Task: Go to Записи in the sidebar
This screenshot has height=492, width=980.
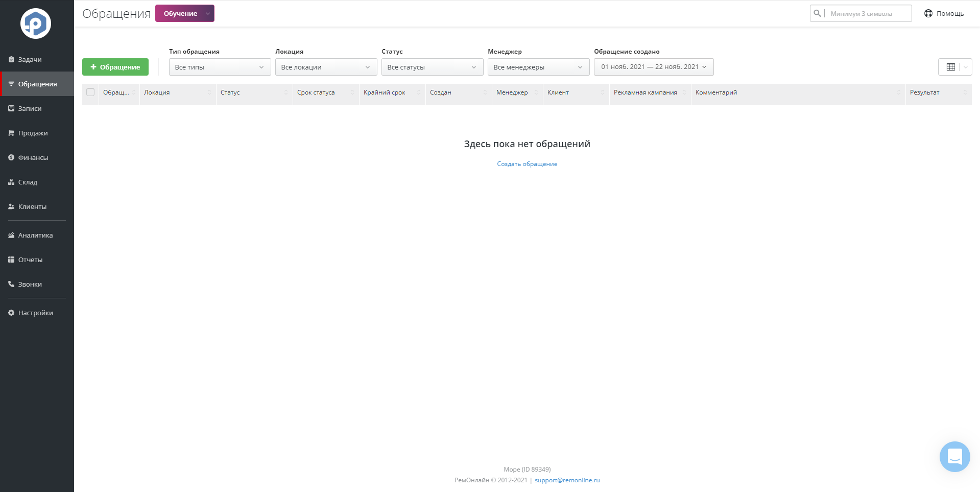Action: pos(37,108)
